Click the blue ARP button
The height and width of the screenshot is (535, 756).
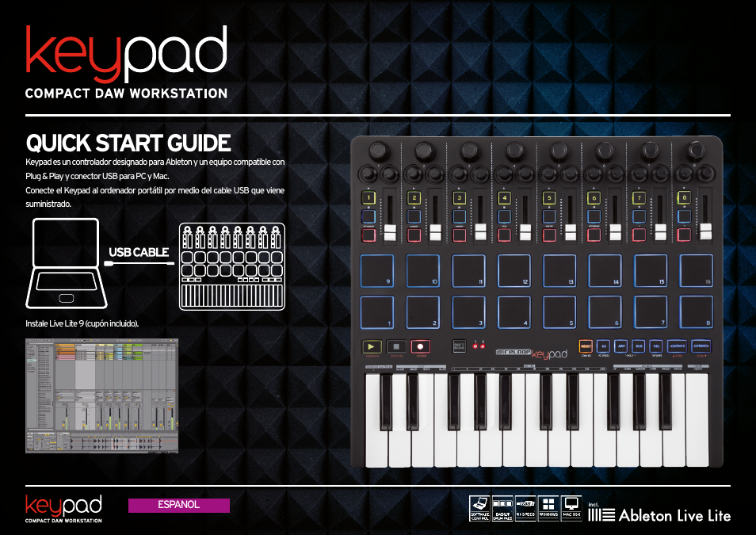click(x=621, y=346)
